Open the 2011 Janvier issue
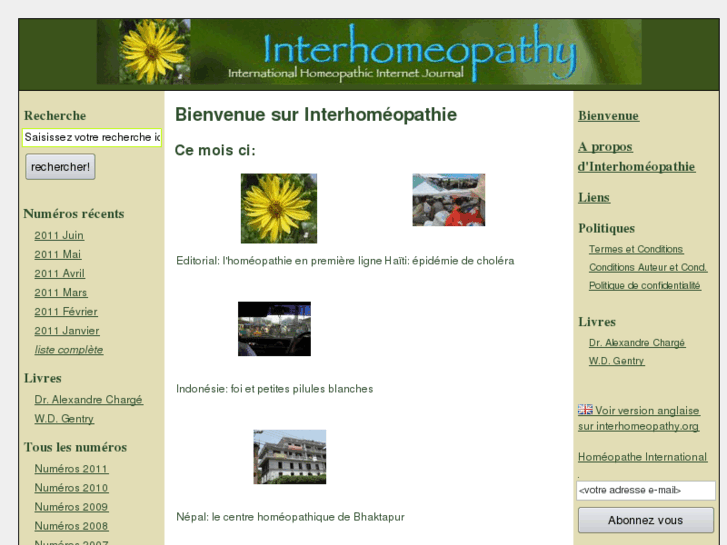Viewport: 727px width, 545px height. point(67,330)
